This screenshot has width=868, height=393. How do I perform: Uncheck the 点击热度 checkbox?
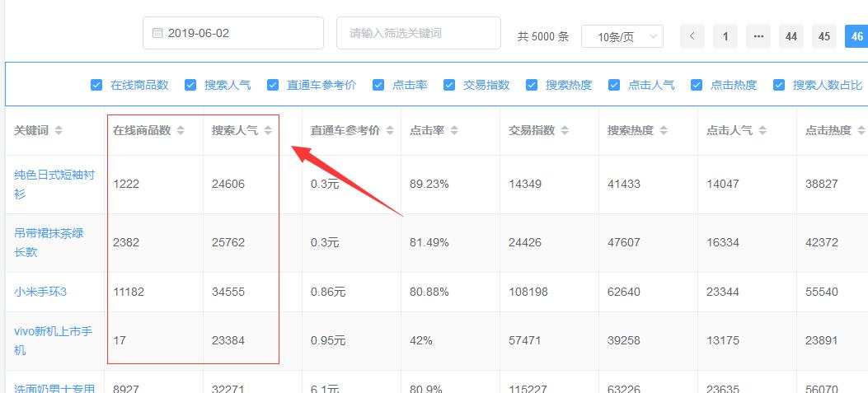tap(697, 85)
